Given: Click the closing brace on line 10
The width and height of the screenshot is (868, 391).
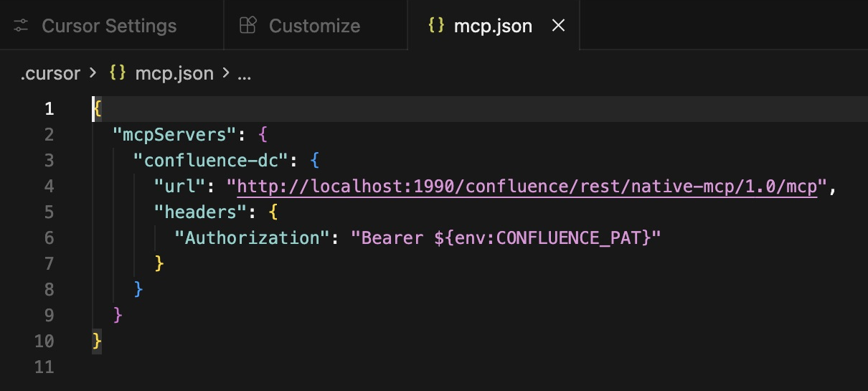Looking at the screenshot, I should [x=98, y=341].
